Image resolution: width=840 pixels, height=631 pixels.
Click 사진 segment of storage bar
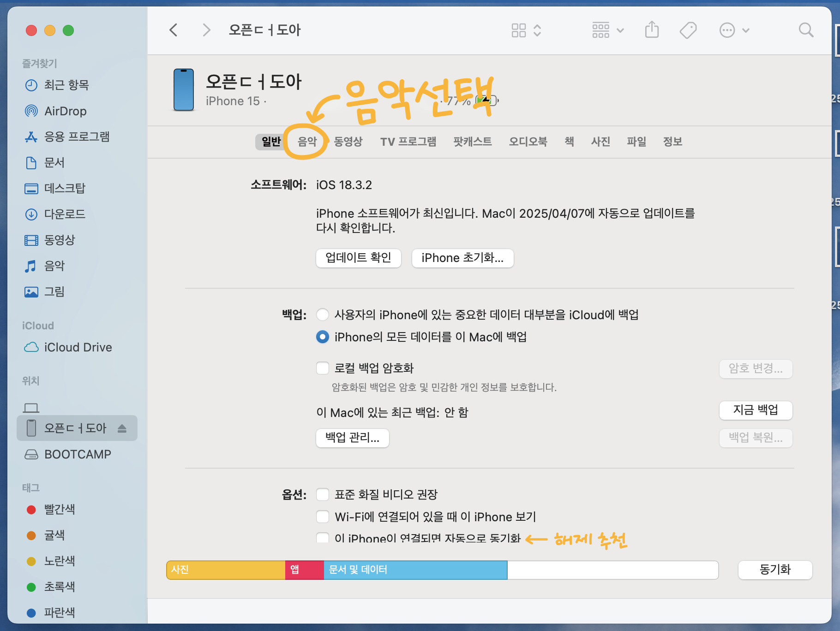point(226,570)
